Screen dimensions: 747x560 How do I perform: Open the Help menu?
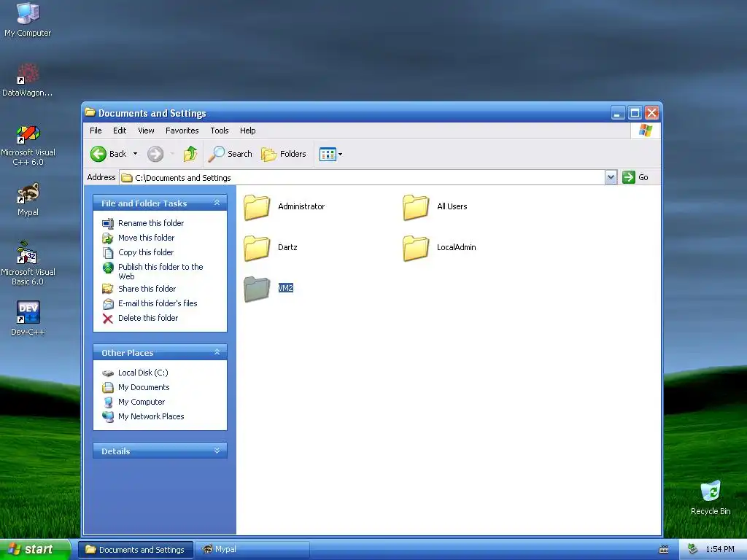point(247,131)
